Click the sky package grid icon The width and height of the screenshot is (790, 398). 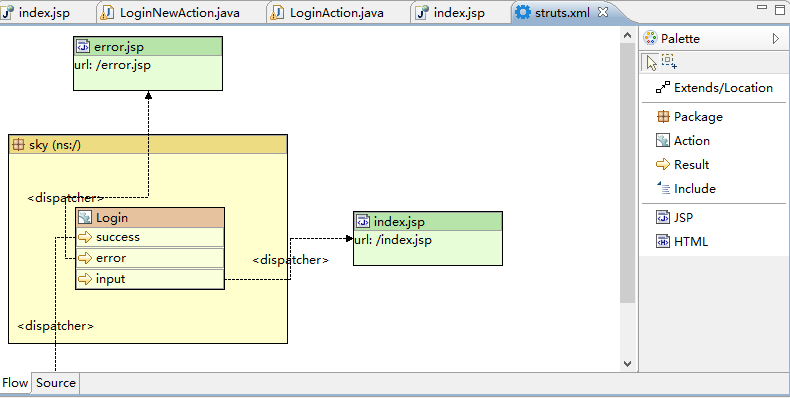click(x=18, y=145)
